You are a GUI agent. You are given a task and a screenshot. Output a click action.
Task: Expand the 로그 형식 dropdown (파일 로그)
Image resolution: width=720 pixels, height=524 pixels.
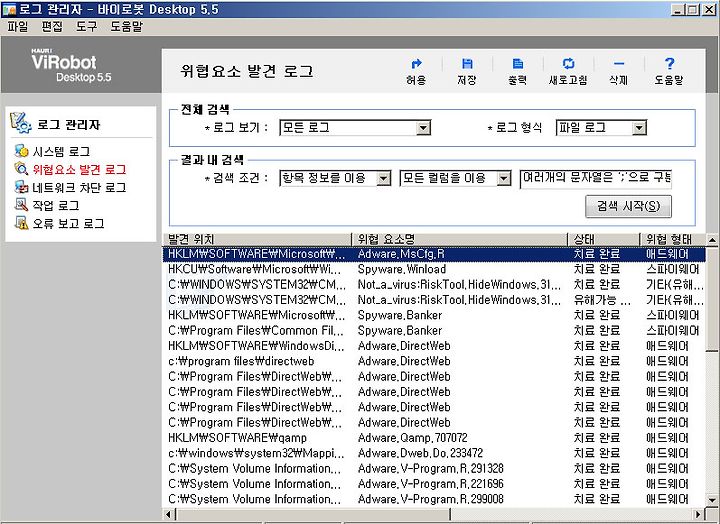(x=639, y=128)
